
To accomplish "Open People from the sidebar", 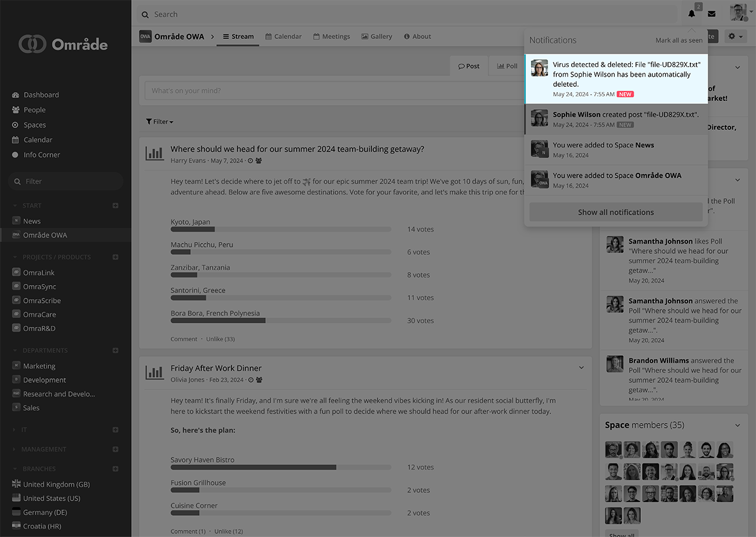I will 34,110.
